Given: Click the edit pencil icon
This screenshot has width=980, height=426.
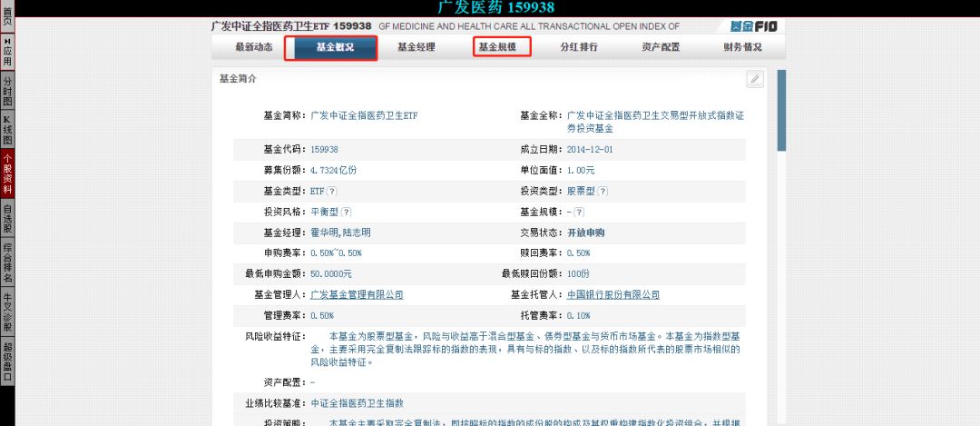Looking at the screenshot, I should point(755,79).
